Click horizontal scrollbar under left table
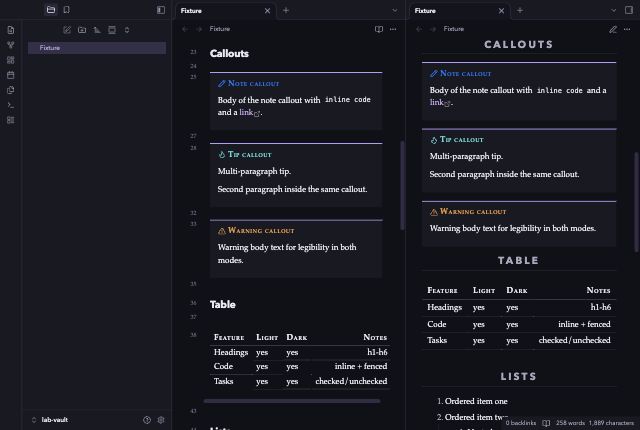640x430 pixels. click(292, 401)
